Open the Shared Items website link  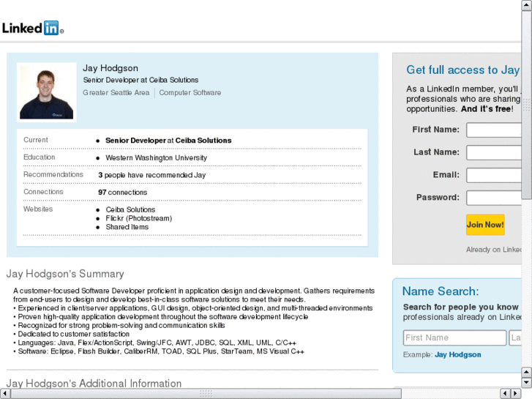127,227
